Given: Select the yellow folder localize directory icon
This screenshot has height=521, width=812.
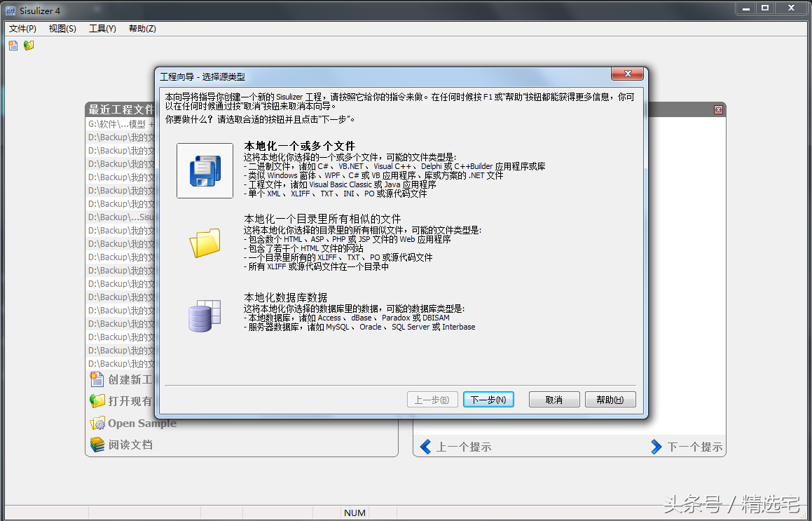Looking at the screenshot, I should pyautogui.click(x=205, y=243).
